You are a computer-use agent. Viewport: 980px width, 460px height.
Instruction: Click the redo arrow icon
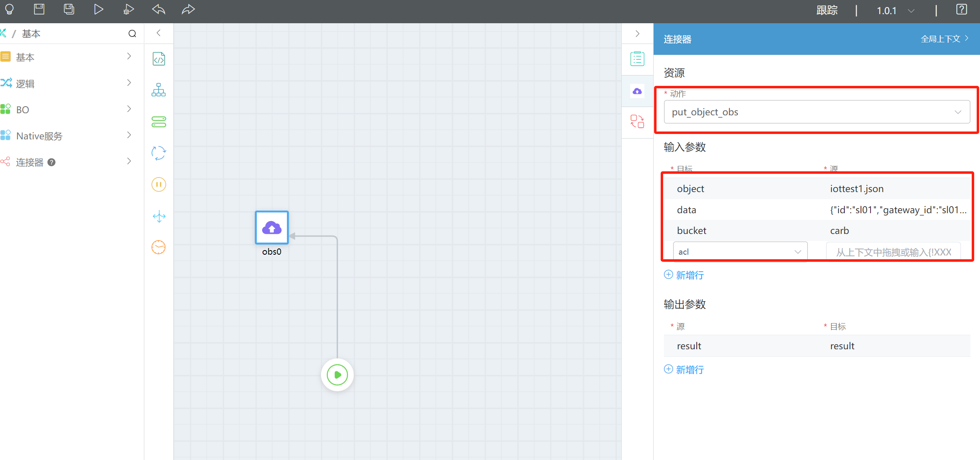(x=188, y=9)
